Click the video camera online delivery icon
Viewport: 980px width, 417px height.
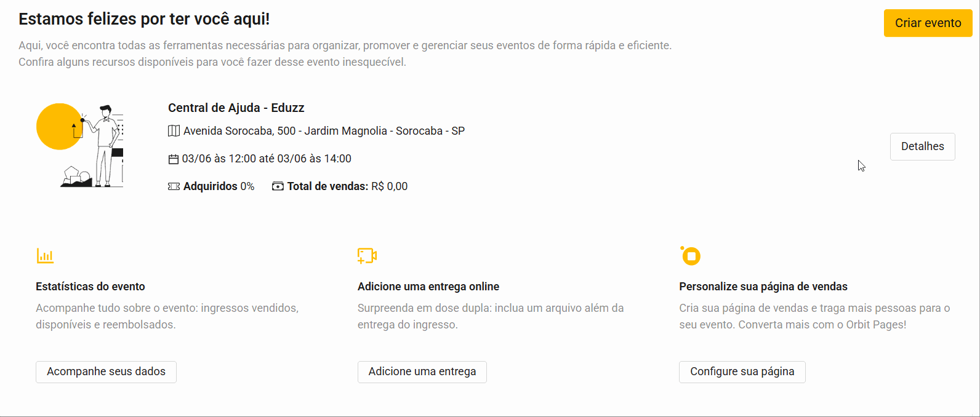pos(367,256)
